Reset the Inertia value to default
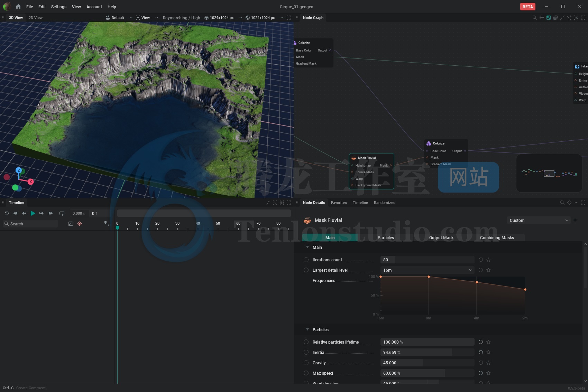Image resolution: width=588 pixels, height=392 pixels. tap(480, 352)
